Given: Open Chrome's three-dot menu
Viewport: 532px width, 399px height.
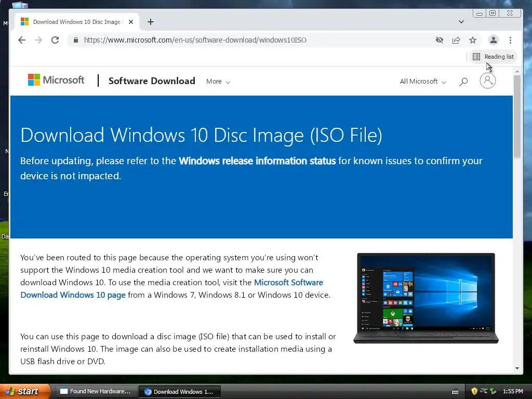Looking at the screenshot, I should (x=510, y=40).
